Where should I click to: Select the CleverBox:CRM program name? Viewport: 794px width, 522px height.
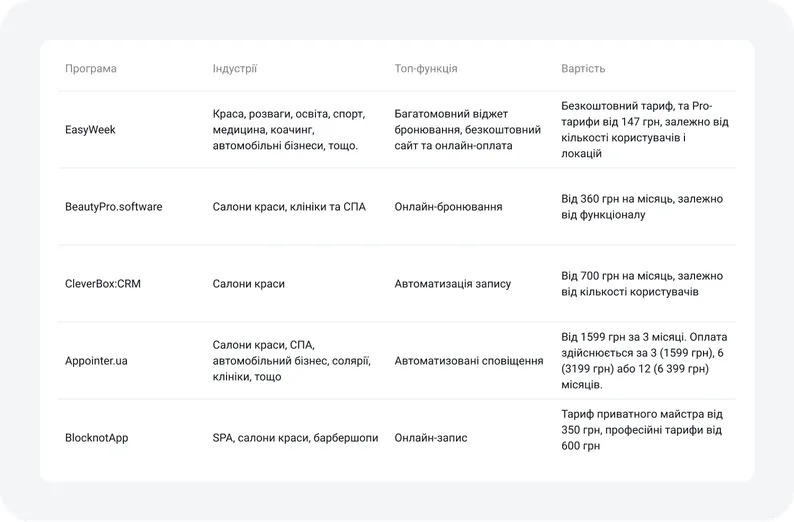click(x=103, y=284)
